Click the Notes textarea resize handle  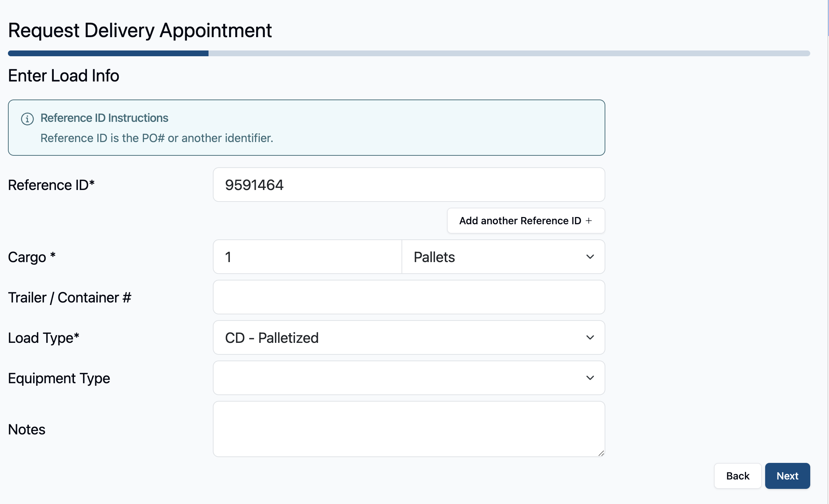(601, 453)
